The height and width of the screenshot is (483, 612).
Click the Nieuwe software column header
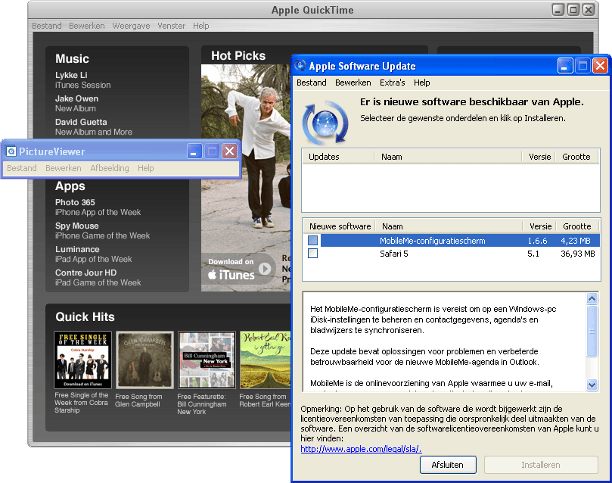[340, 226]
